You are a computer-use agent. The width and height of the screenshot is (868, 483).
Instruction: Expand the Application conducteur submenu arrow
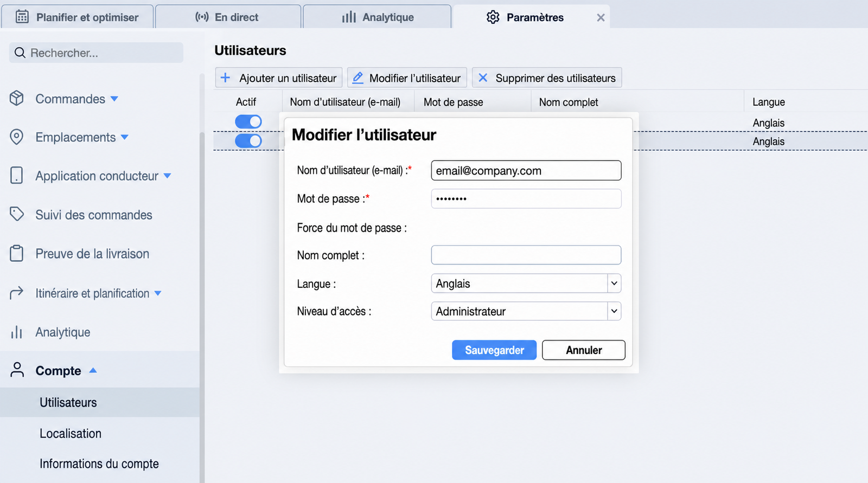(167, 176)
